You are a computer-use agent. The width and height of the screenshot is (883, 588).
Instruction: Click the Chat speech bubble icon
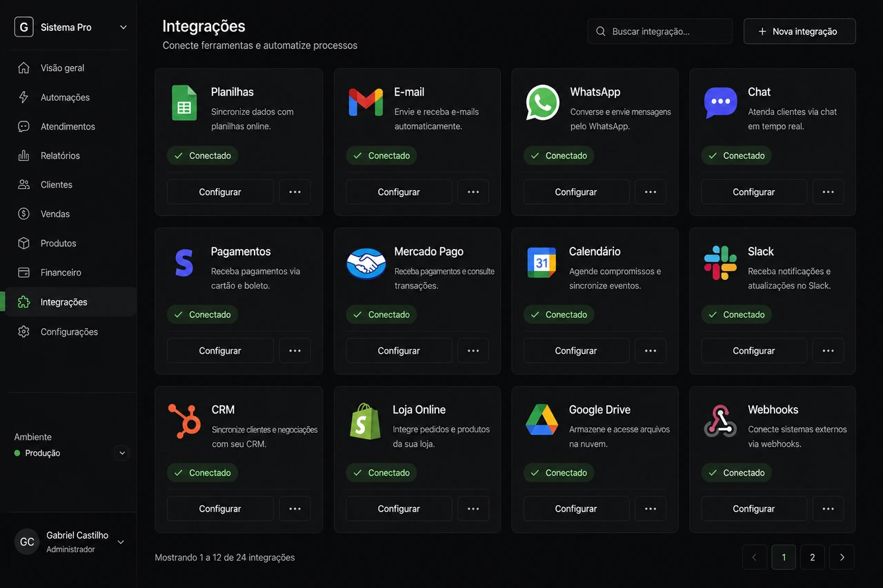(720, 103)
